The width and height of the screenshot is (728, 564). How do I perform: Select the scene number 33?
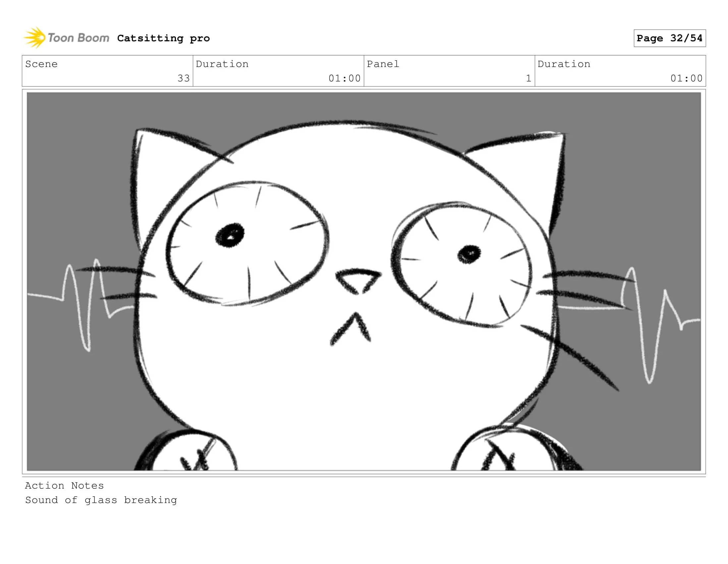(183, 78)
